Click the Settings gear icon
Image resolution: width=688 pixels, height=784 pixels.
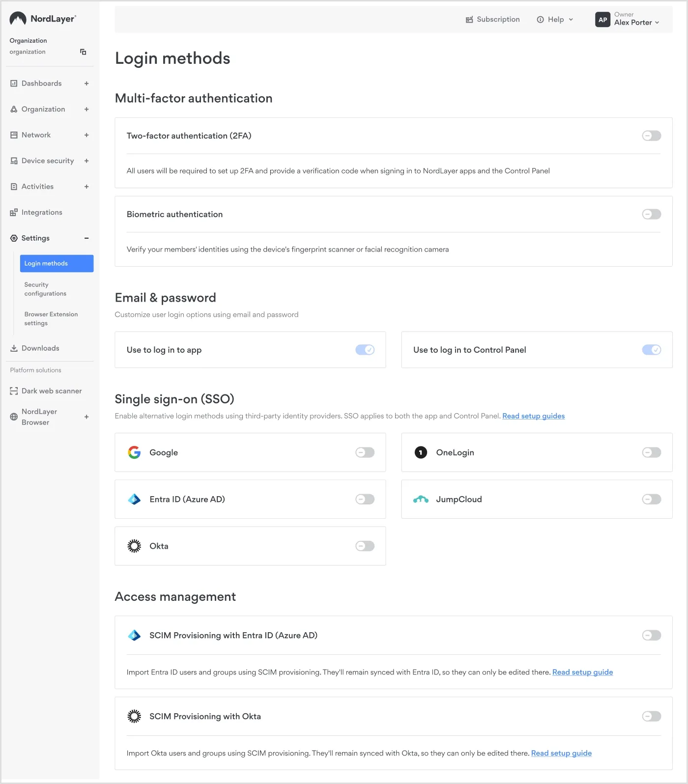coord(14,238)
